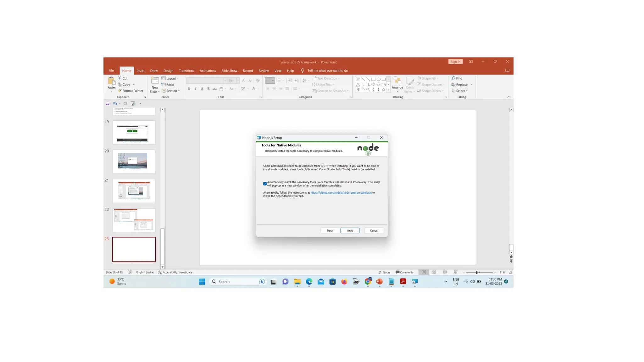The height and width of the screenshot is (362, 644).
Task: Start the slide show from beginning via the quick access icon
Action: (133, 103)
